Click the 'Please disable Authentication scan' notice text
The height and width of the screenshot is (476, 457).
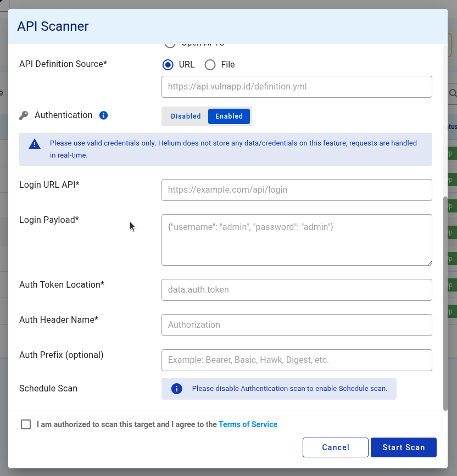pyautogui.click(x=289, y=389)
